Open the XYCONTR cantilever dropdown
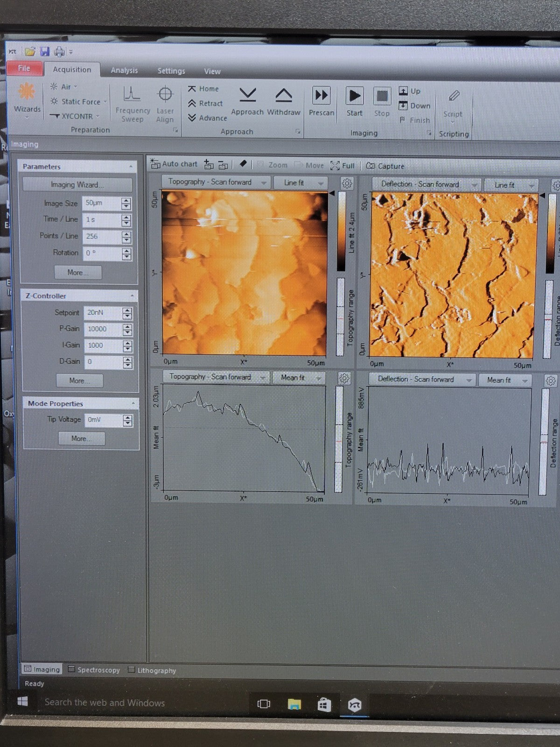 [75, 116]
